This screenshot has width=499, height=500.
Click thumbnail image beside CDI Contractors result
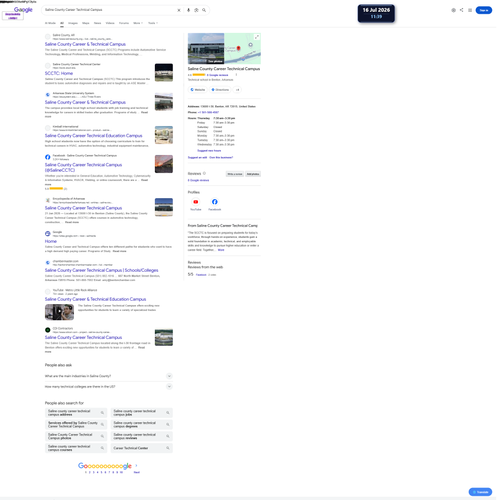click(x=164, y=337)
